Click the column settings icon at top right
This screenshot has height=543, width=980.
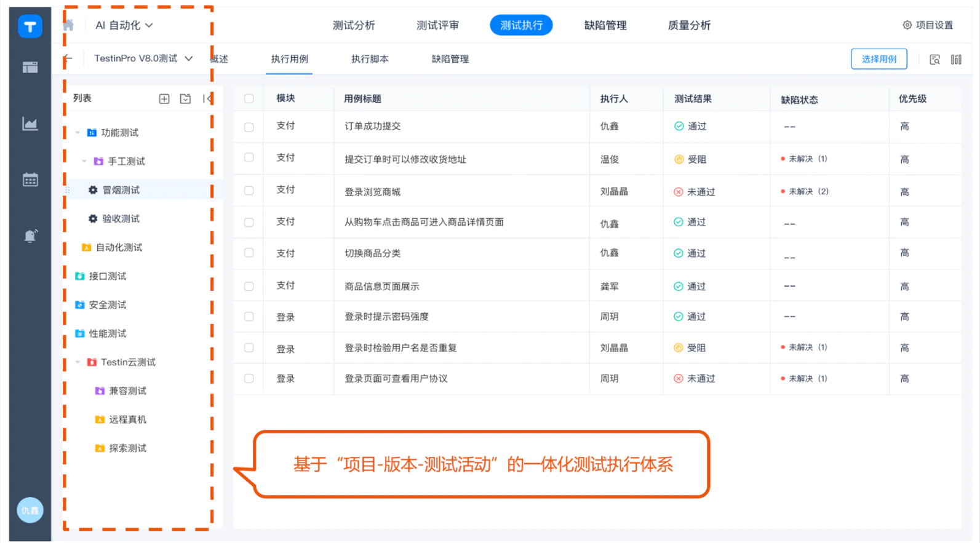pos(956,60)
